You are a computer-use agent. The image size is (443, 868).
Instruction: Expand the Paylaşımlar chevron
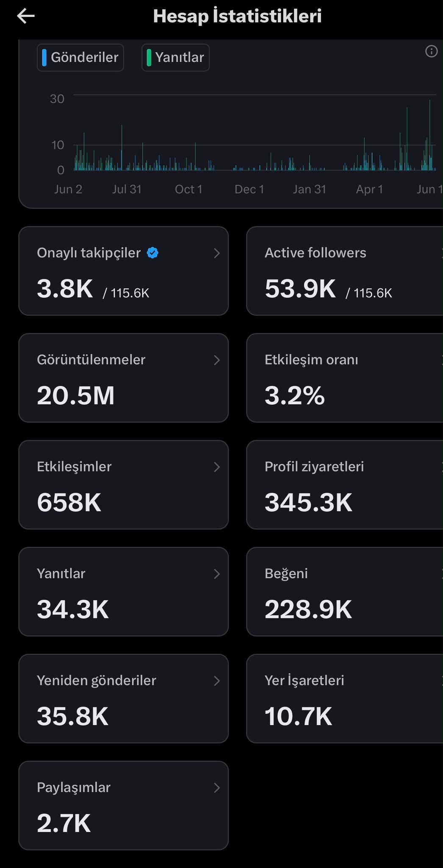pos(217,787)
